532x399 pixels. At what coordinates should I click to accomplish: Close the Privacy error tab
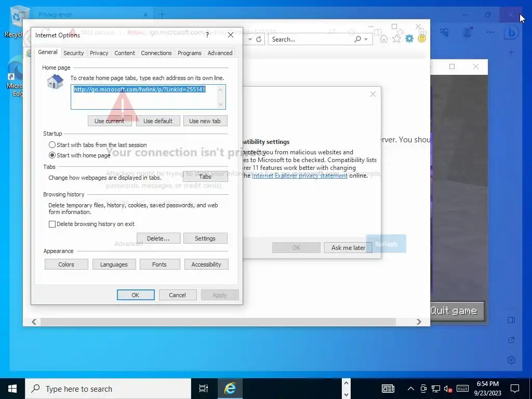[x=145, y=15]
